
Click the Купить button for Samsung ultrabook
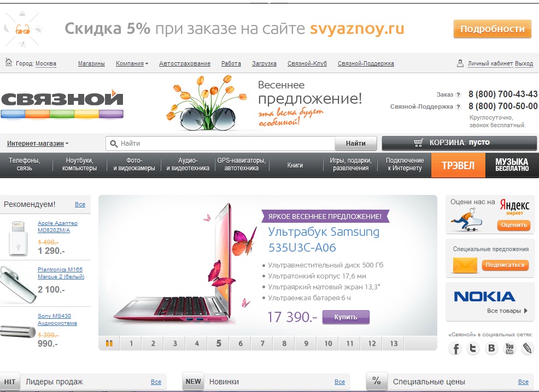346,317
